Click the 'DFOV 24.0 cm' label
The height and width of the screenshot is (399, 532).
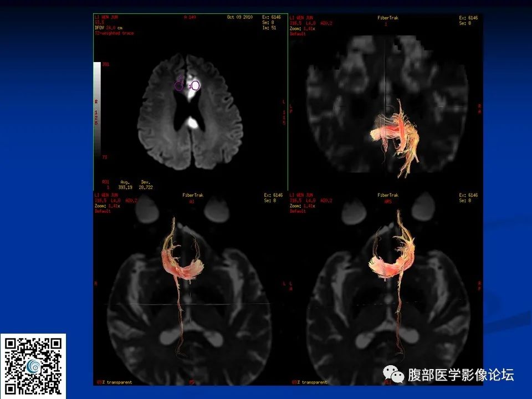109,28
